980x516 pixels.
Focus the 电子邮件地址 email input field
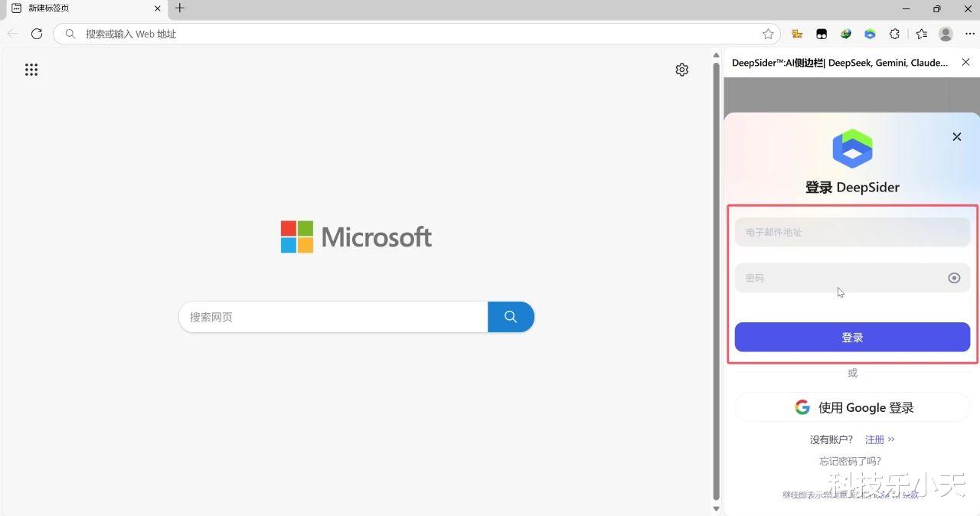[852, 232]
